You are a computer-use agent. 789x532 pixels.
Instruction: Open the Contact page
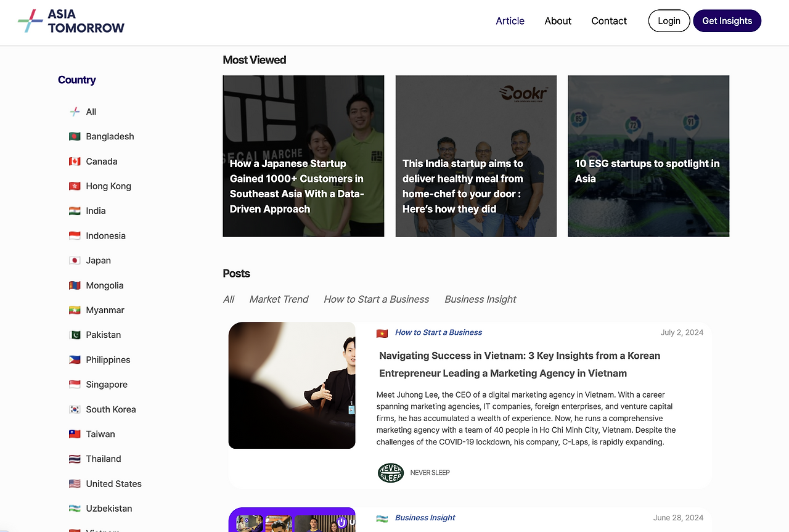coord(609,21)
